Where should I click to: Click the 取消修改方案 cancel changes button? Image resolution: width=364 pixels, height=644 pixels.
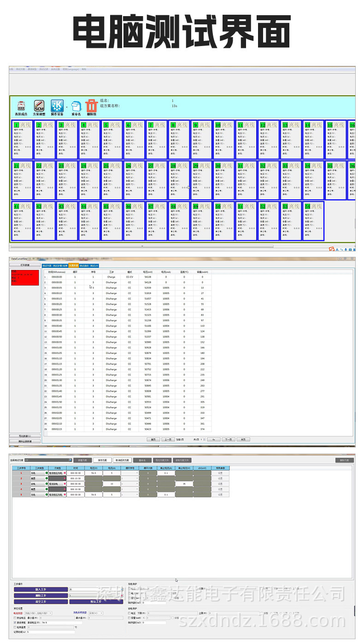(x=122, y=460)
